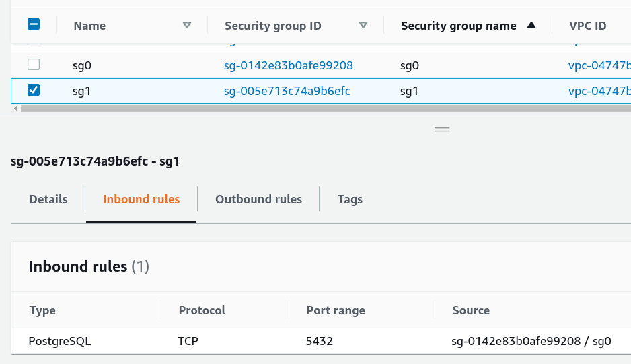
Task: Click the horizontal scrollbar right arrow
Action: pyautogui.click(x=627, y=108)
